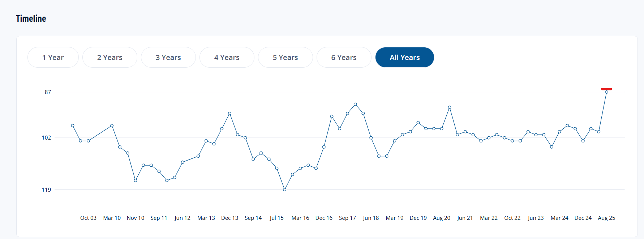
Task: Click the latest data point at rank 87
Action: (x=606, y=92)
